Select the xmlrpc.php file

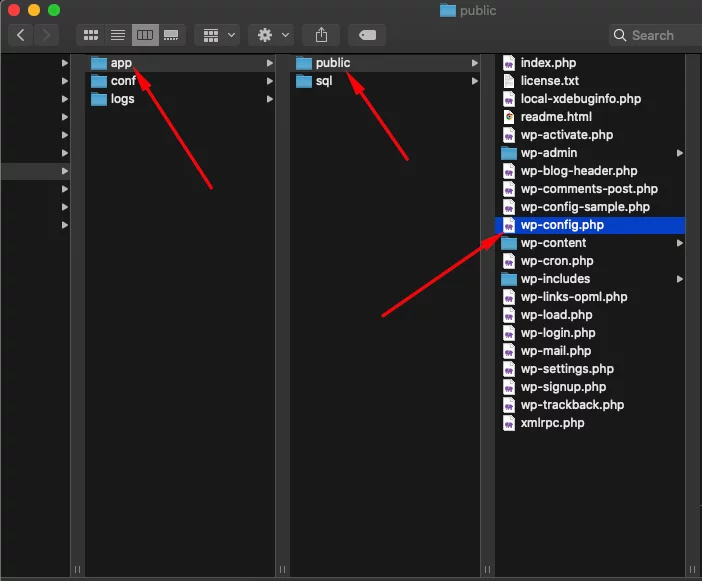pyautogui.click(x=590, y=423)
